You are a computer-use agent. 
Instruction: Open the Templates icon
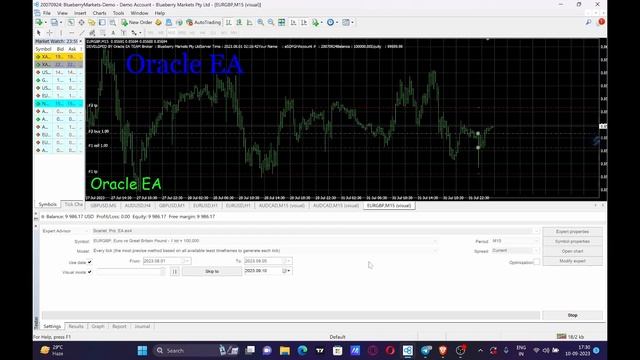[346, 22]
